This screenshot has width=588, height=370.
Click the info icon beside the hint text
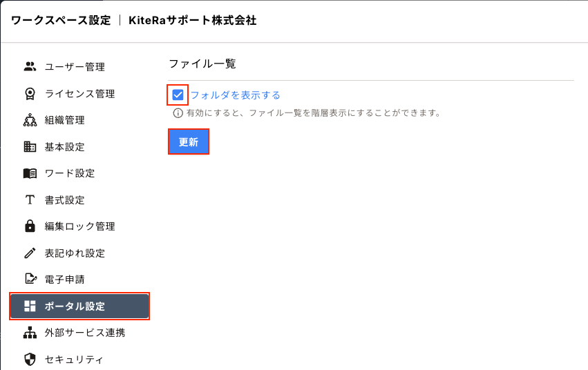pos(178,113)
